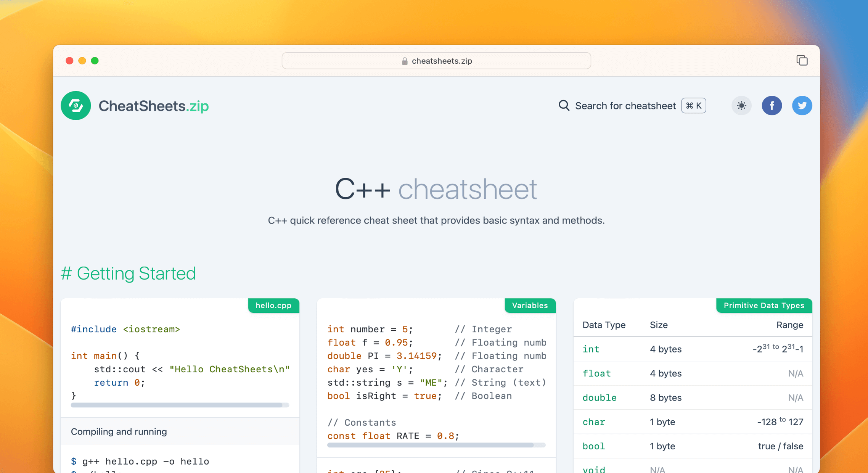The height and width of the screenshot is (473, 868).
Task: Click the green CheatSheets.zip logo icon
Action: coord(76,106)
